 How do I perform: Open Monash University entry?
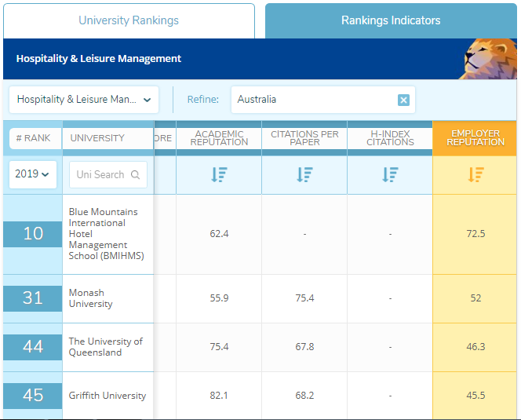90,298
